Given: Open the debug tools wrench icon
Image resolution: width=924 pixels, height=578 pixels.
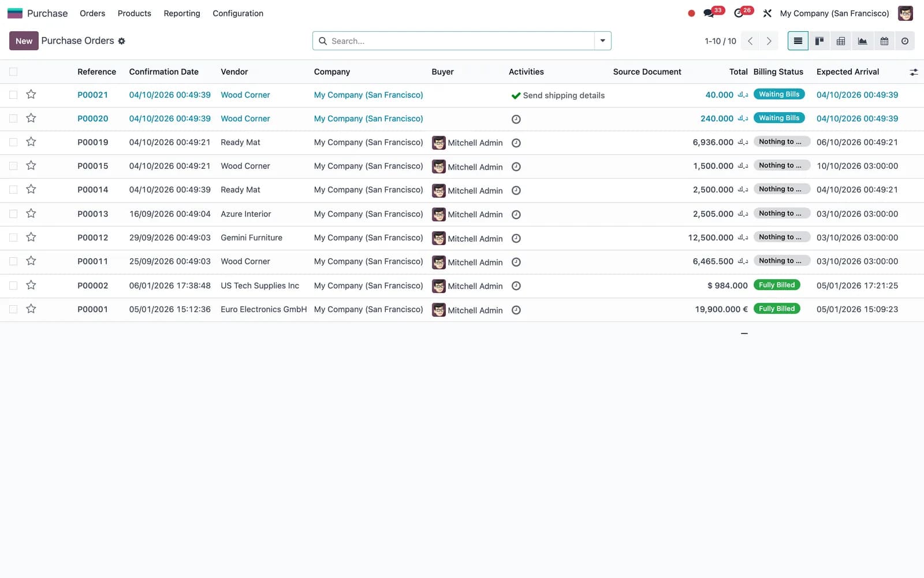Looking at the screenshot, I should tap(767, 13).
